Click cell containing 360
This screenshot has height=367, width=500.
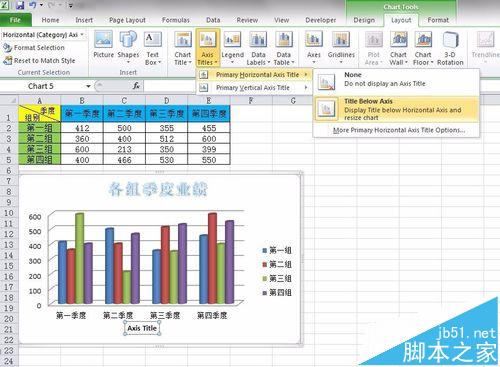[82, 139]
